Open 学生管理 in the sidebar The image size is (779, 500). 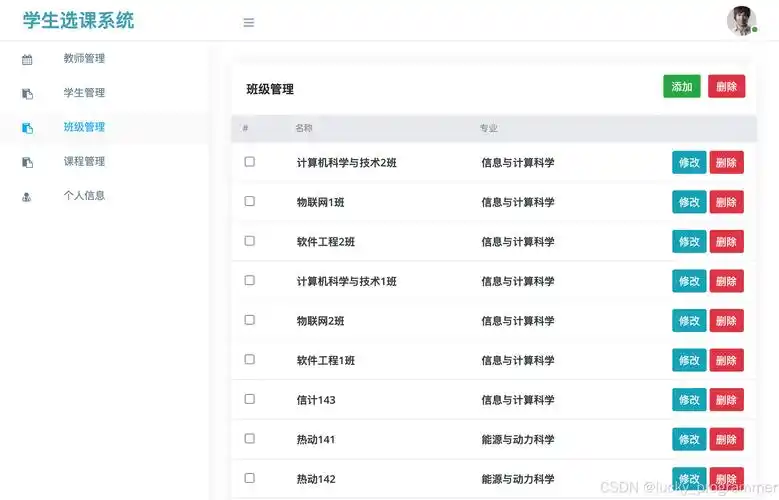(84, 92)
